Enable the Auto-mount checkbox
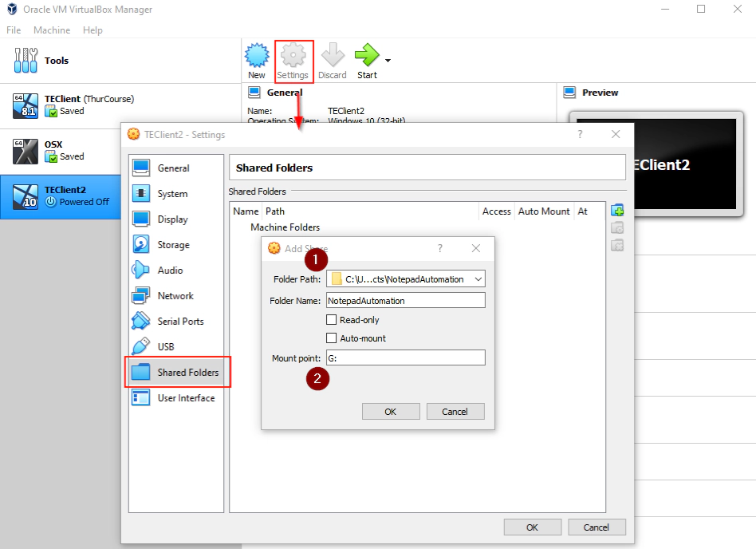Viewport: 756px width, 549px height. [332, 338]
